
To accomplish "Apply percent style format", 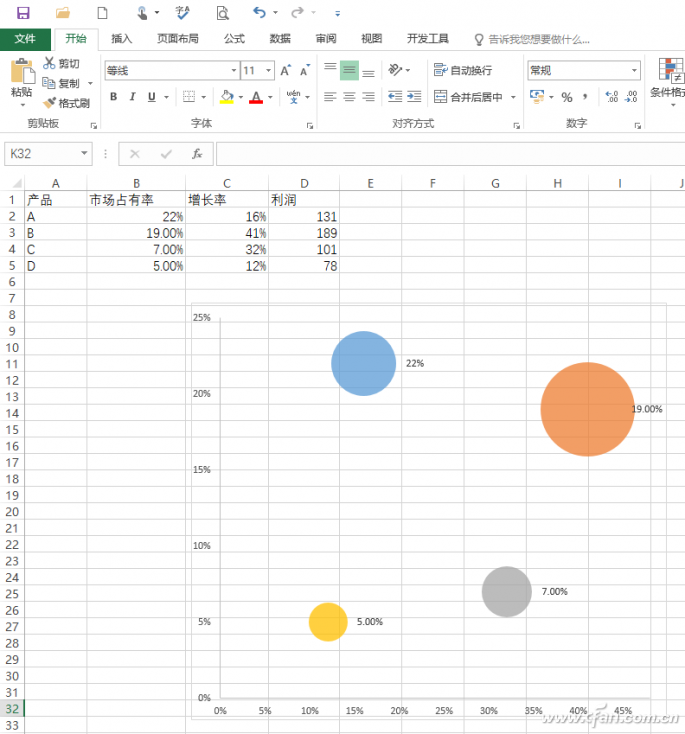I will pyautogui.click(x=567, y=97).
